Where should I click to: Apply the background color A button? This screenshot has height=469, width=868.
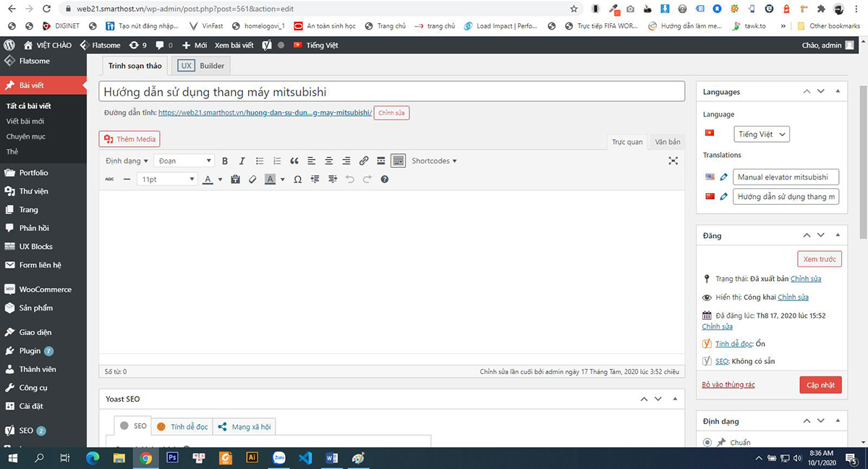click(270, 179)
